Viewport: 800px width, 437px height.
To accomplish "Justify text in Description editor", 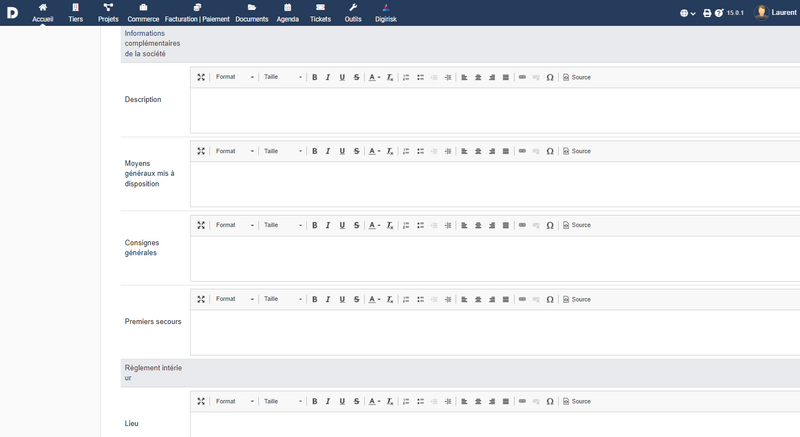I will point(506,77).
